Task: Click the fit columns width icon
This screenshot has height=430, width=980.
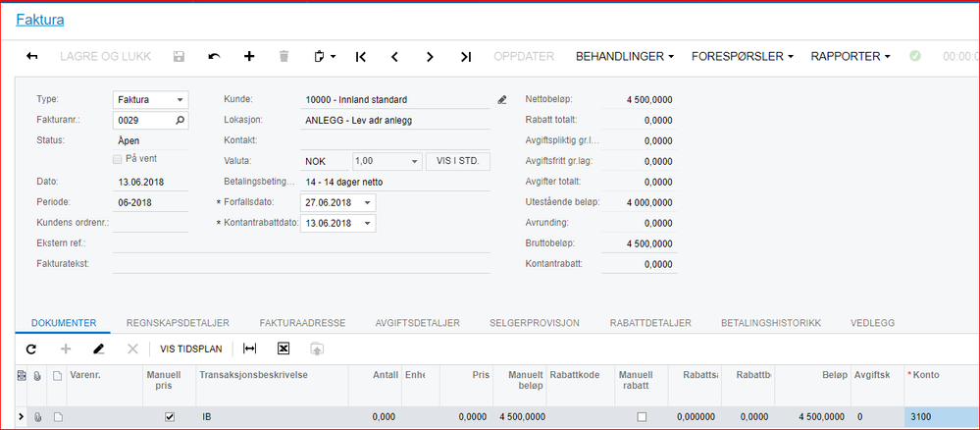Action: (x=250, y=349)
